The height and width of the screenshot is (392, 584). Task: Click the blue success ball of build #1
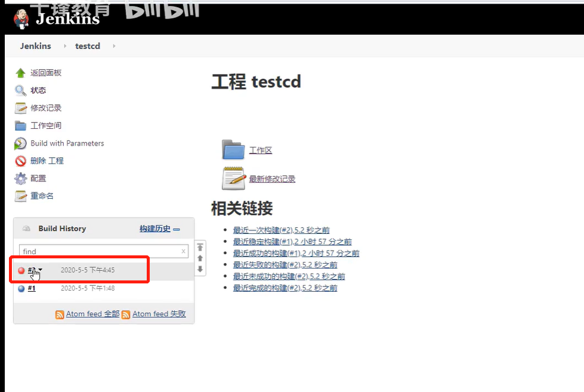[21, 288]
